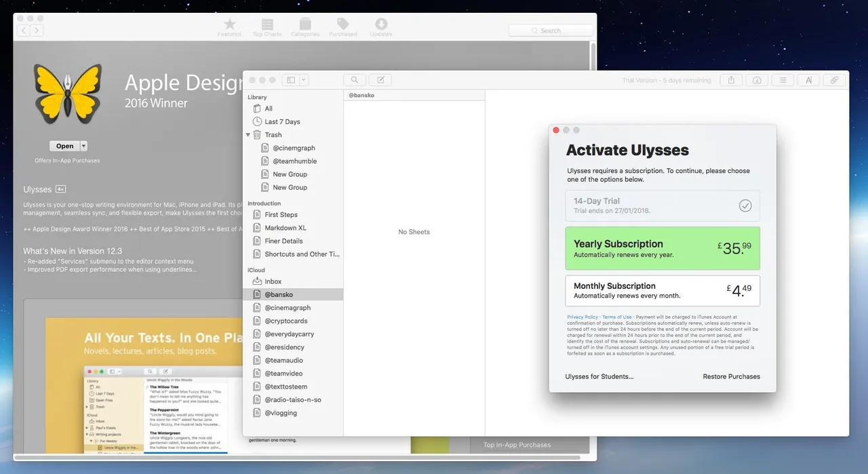Select the @radio-taiso-n-so group
Screen dimensions: 868x474
293,400
